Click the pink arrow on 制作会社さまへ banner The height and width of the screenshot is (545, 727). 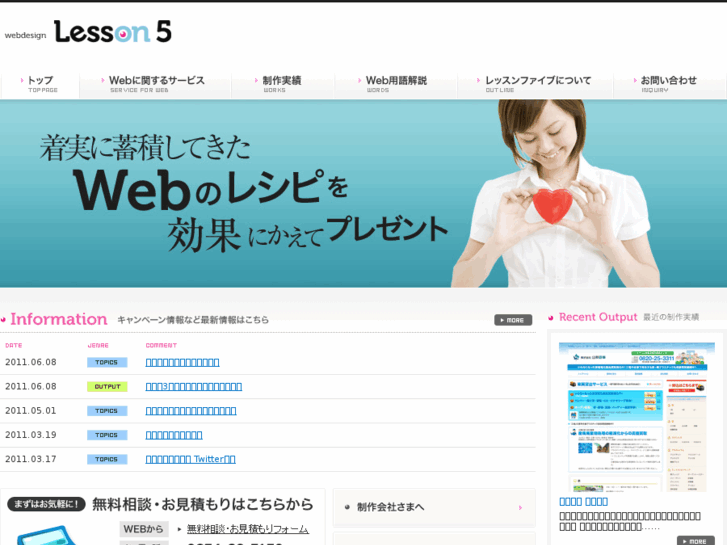[520, 507]
